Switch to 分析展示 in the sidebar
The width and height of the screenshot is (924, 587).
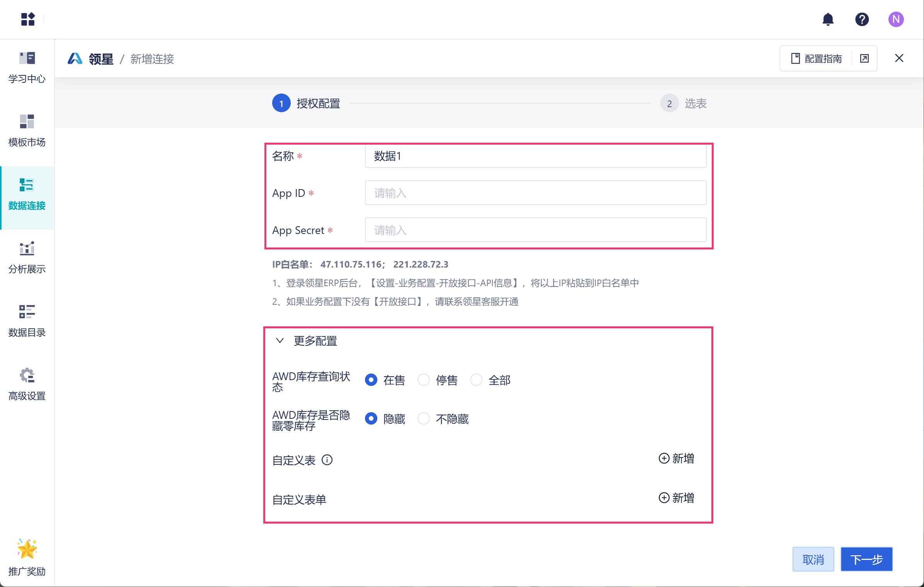pyautogui.click(x=27, y=258)
